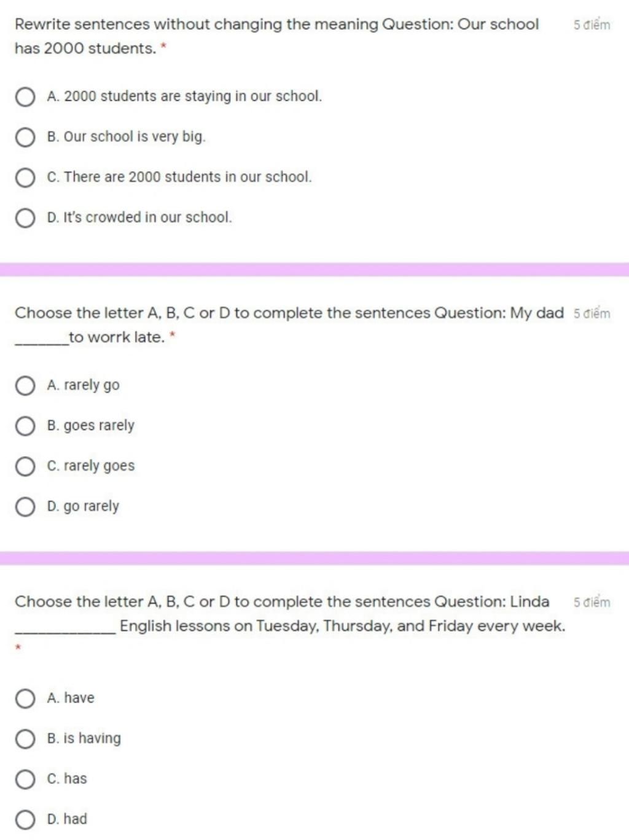Pick option C 'There are 2000 students'

pos(25,178)
